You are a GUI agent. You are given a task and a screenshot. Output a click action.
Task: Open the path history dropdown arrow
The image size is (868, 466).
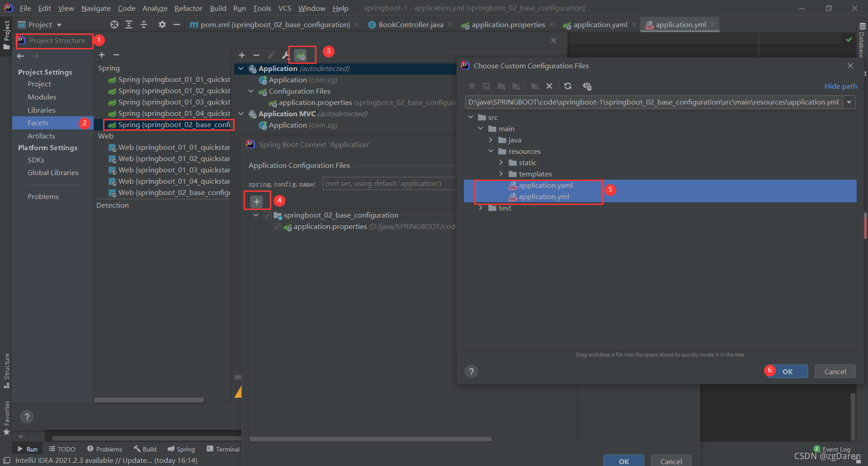pos(849,102)
